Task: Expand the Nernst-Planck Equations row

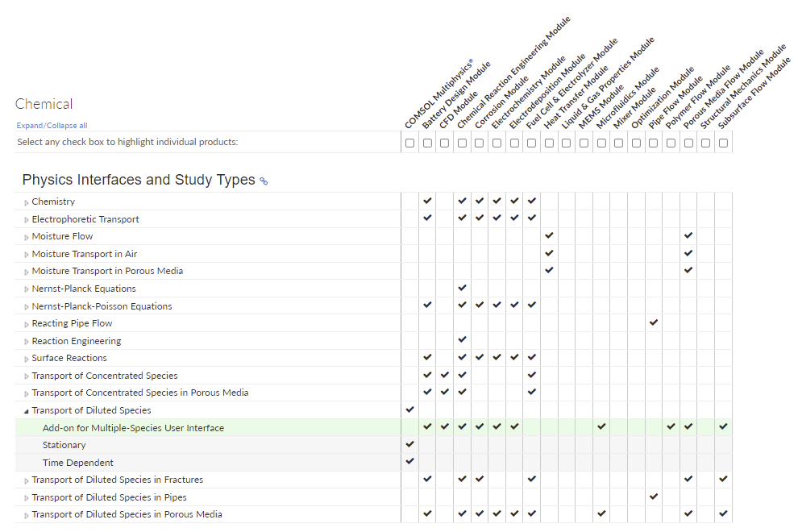Action: coord(27,289)
